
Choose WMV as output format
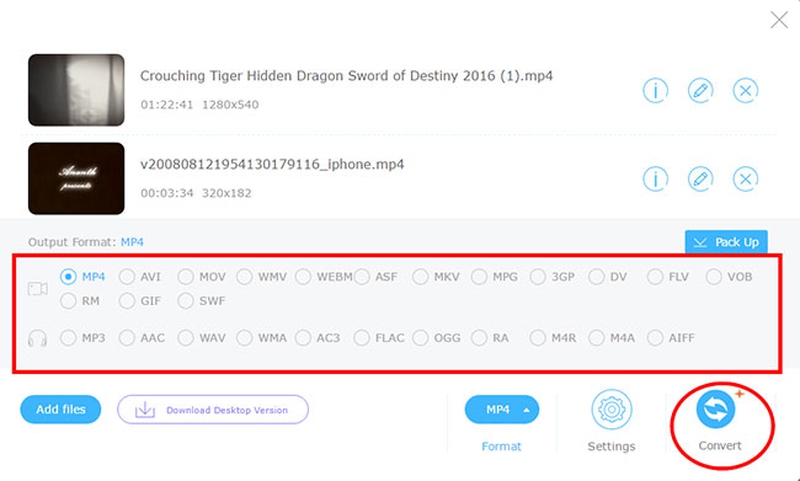[244, 277]
